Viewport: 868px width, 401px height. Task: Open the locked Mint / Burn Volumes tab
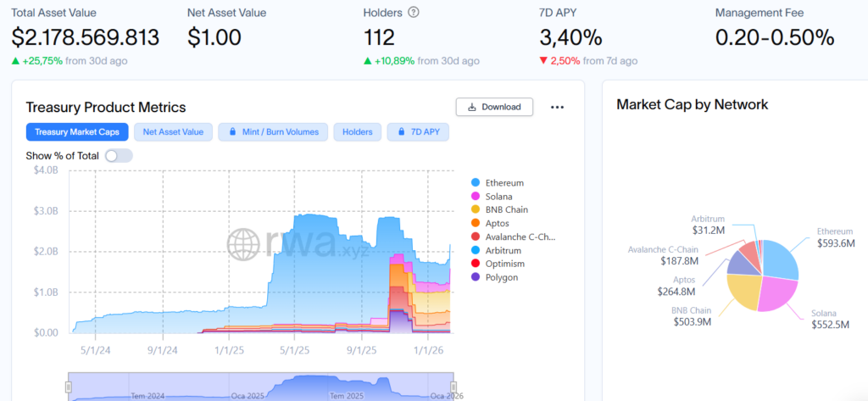pos(273,131)
